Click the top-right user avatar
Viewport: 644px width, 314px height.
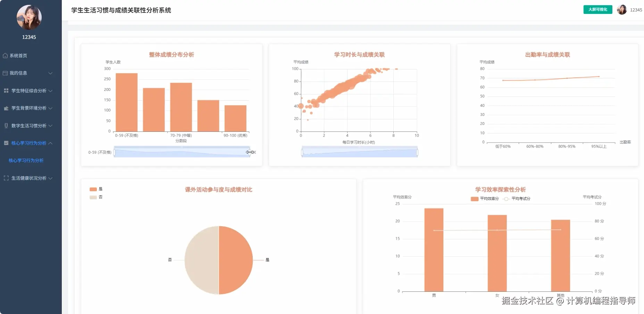(621, 10)
